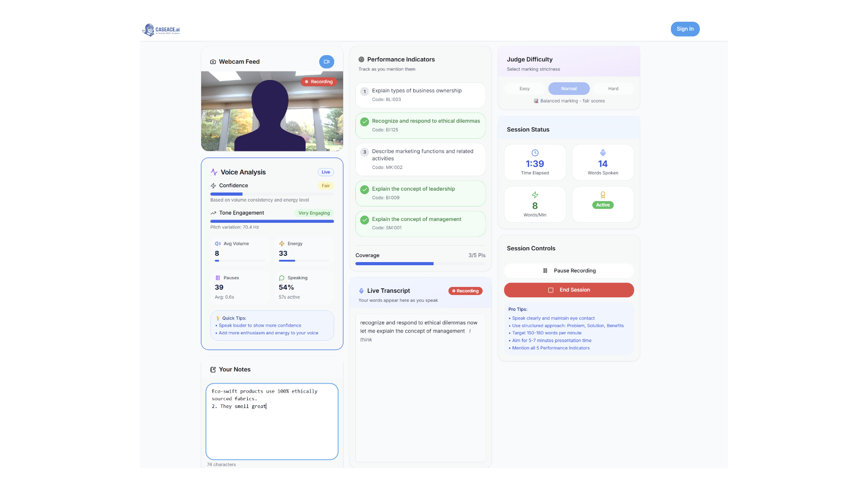Click the lightning icon above Words/Min

(535, 195)
